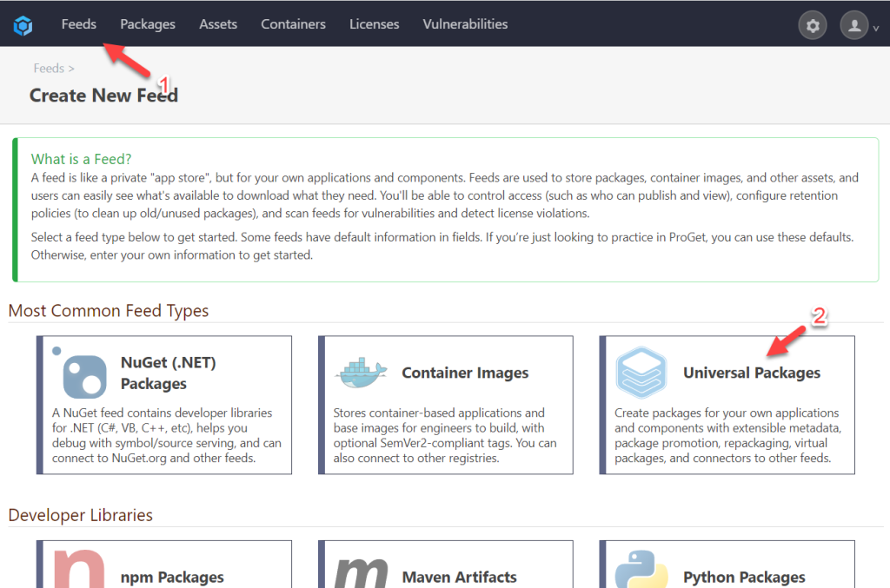Viewport: 890px width, 588px height.
Task: Click the Maven 'm' logo icon
Action: (x=361, y=571)
